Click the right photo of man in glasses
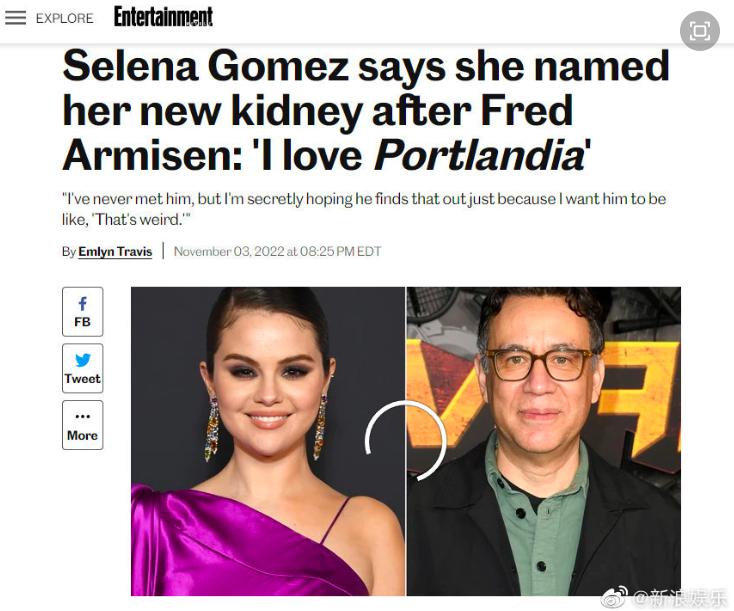The height and width of the screenshot is (611, 734). pos(543,440)
